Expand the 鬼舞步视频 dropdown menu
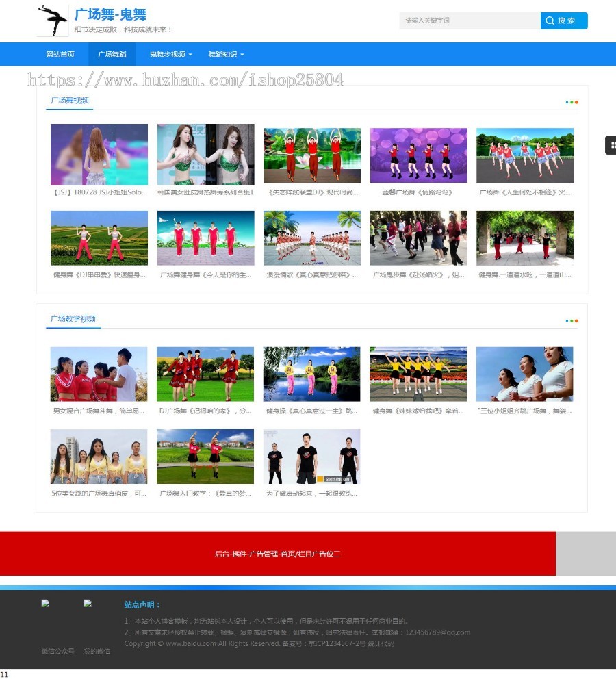 click(170, 55)
